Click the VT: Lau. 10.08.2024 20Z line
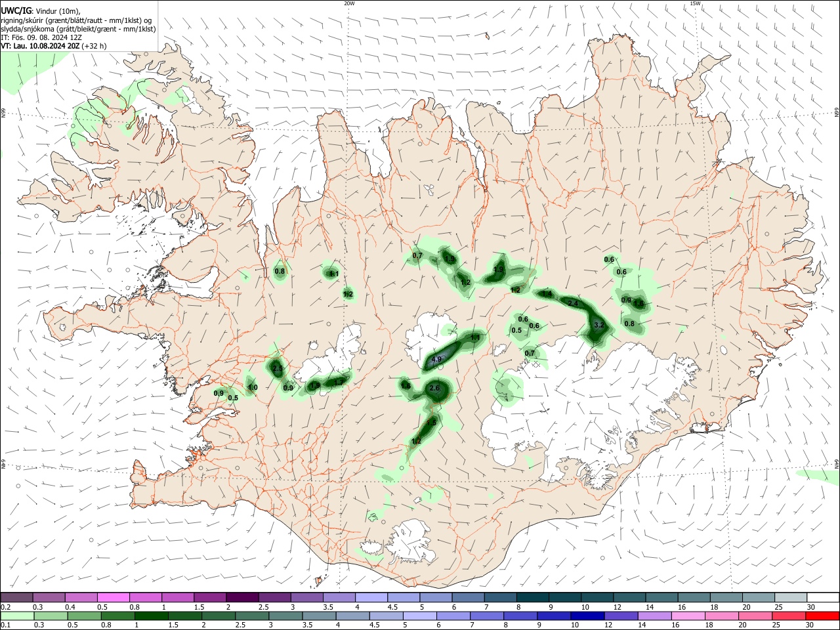840x630 pixels. [53, 46]
